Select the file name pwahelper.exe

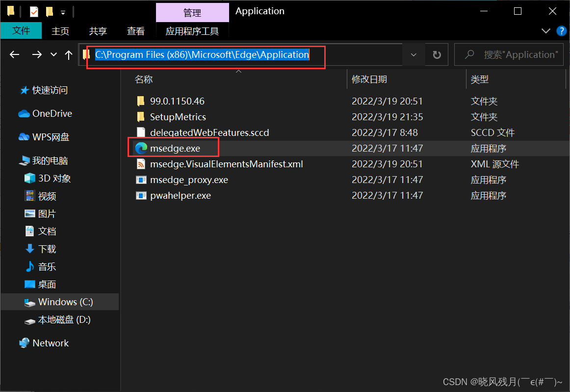click(181, 195)
